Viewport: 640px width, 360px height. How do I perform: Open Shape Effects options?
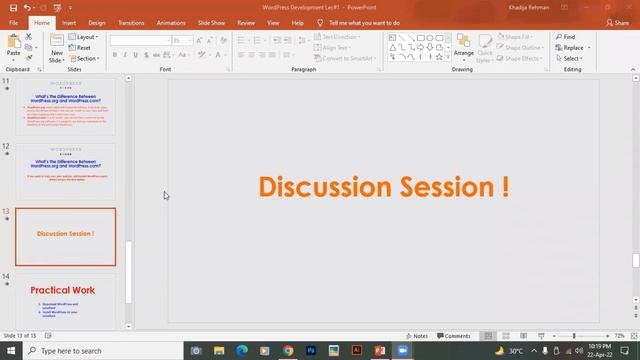(x=520, y=58)
